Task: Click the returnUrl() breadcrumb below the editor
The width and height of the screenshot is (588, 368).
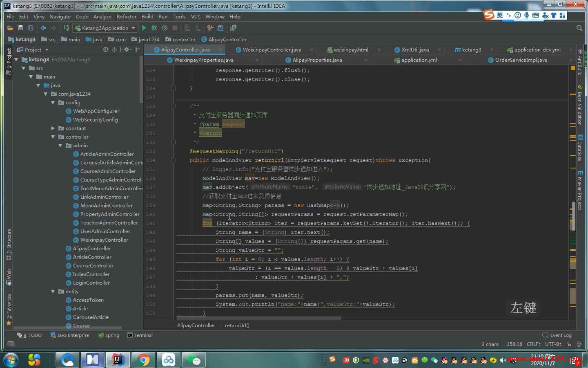Action: pos(237,325)
